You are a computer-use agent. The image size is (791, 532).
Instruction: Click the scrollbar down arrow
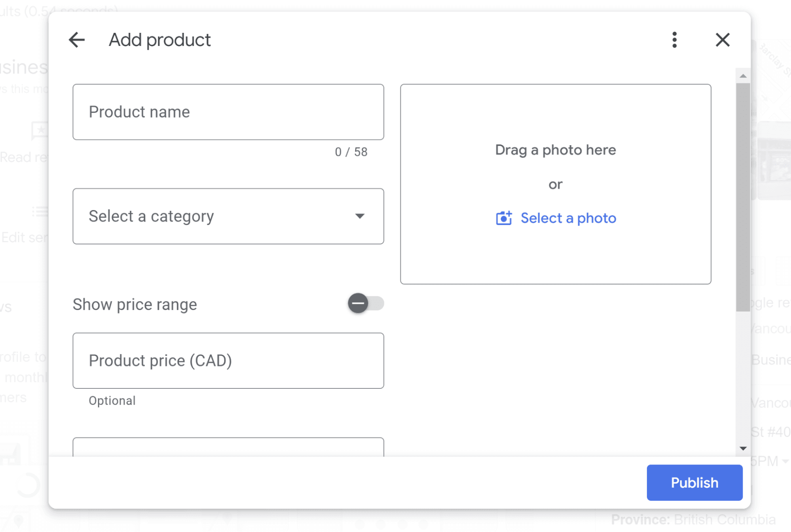coord(743,448)
